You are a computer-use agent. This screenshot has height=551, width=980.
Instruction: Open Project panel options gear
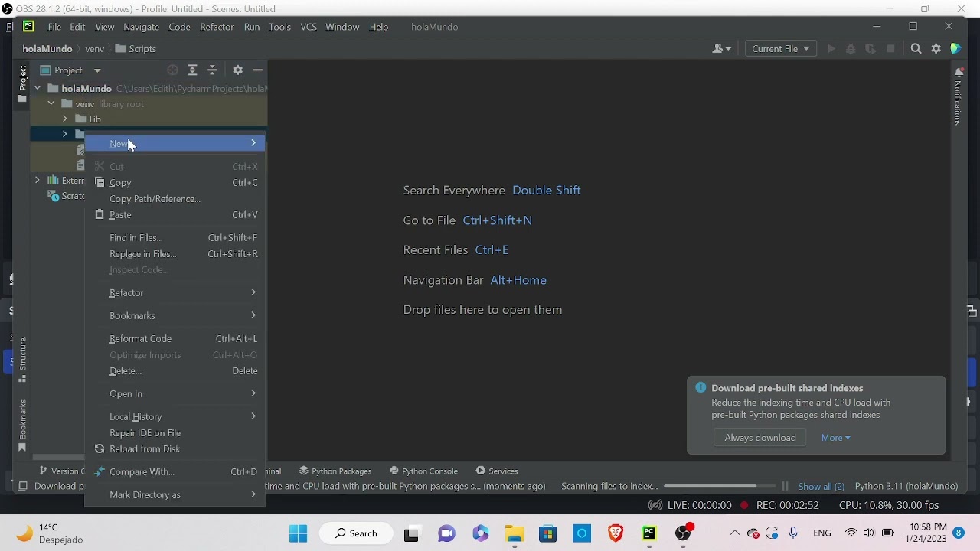pos(237,70)
